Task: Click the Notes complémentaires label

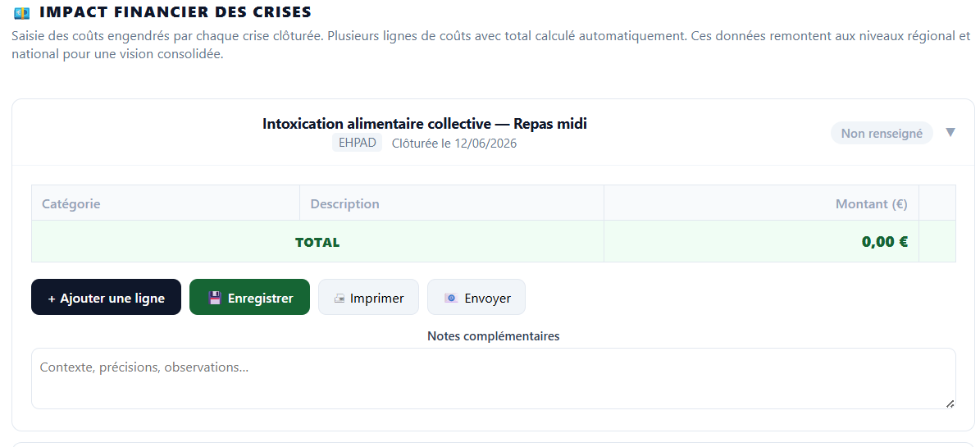Action: (x=493, y=335)
